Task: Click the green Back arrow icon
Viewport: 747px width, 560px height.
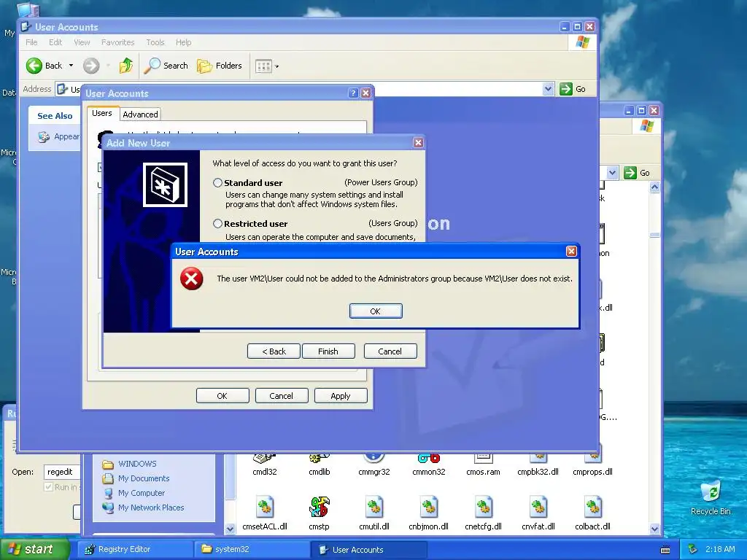Action: [34, 66]
